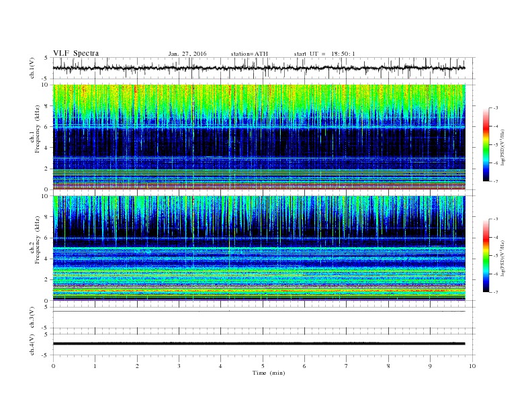Viewport: 532px width, 411px height.
Task: Click the "-3" tick on ch.2 color bar
Action: 496,219
